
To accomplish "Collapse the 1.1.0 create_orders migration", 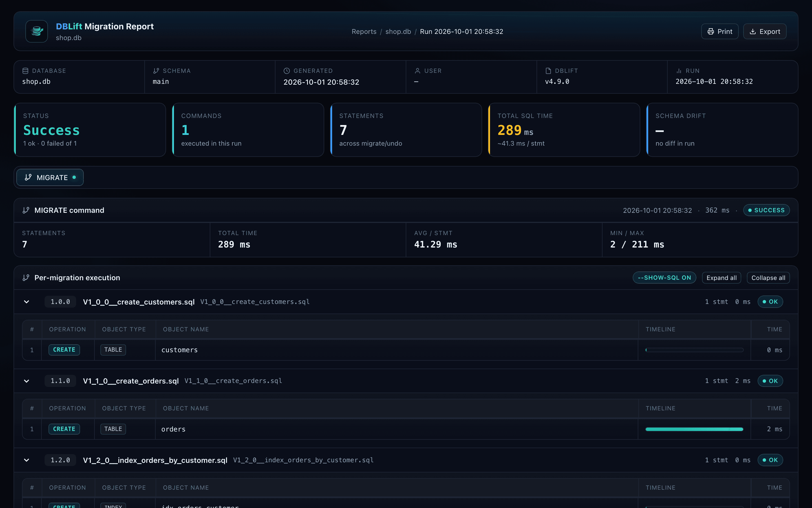I will coord(27,381).
